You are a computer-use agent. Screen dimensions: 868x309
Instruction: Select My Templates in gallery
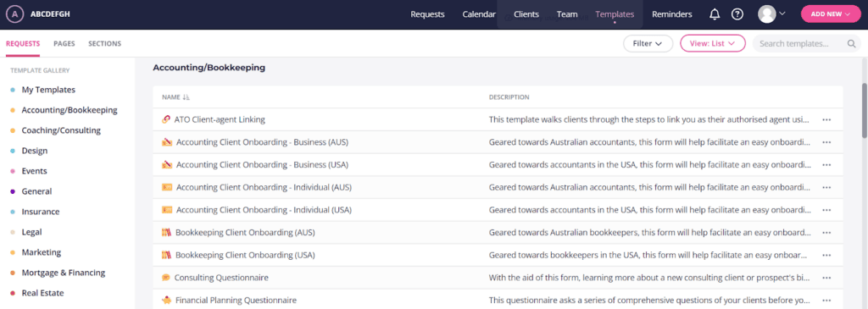click(x=48, y=90)
